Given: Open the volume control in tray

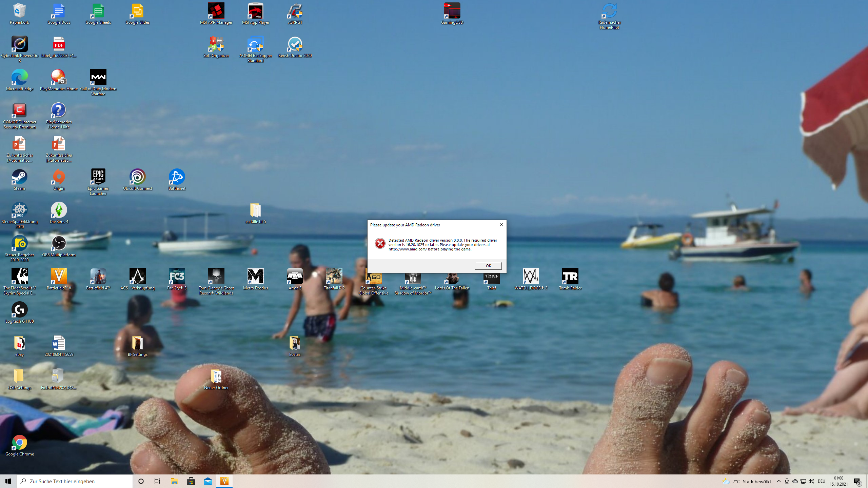Looking at the screenshot, I should pos(811,481).
